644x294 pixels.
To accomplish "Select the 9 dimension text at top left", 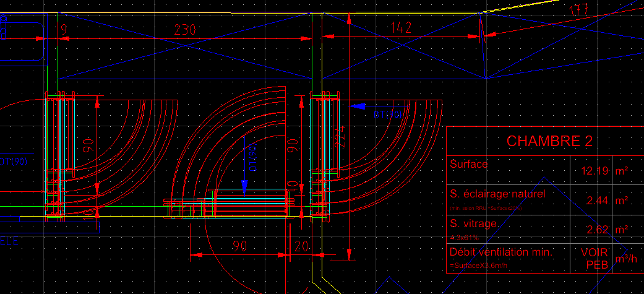I will tap(64, 29).
